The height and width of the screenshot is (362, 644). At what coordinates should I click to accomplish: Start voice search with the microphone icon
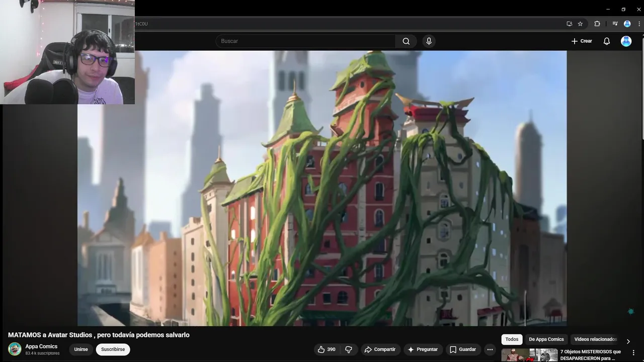coord(429,41)
